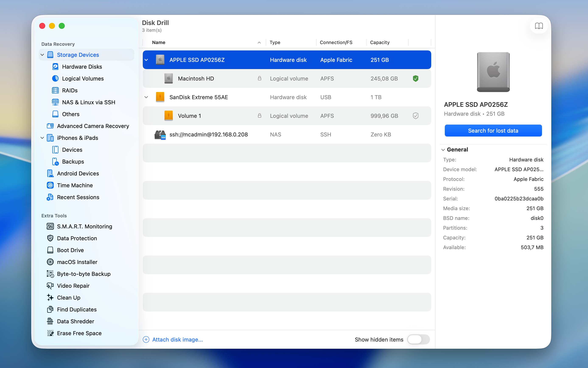
Task: Collapse SanDisk Extreme 55AE disk row
Action: (146, 97)
